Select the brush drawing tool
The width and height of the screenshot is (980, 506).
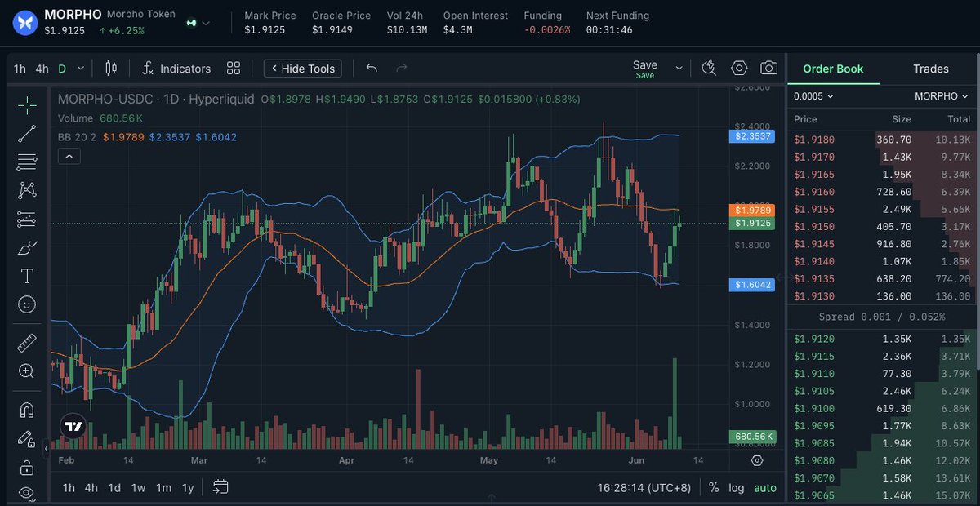27,247
